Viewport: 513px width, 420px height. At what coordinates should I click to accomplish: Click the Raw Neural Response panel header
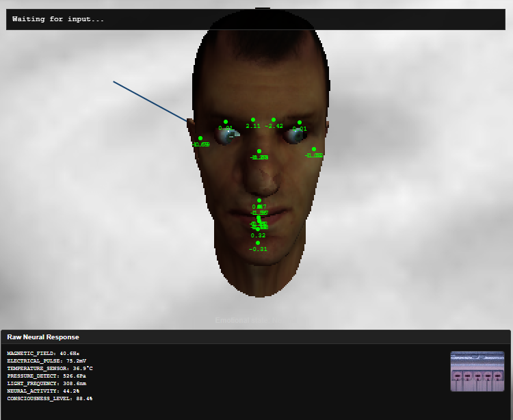(x=256, y=337)
